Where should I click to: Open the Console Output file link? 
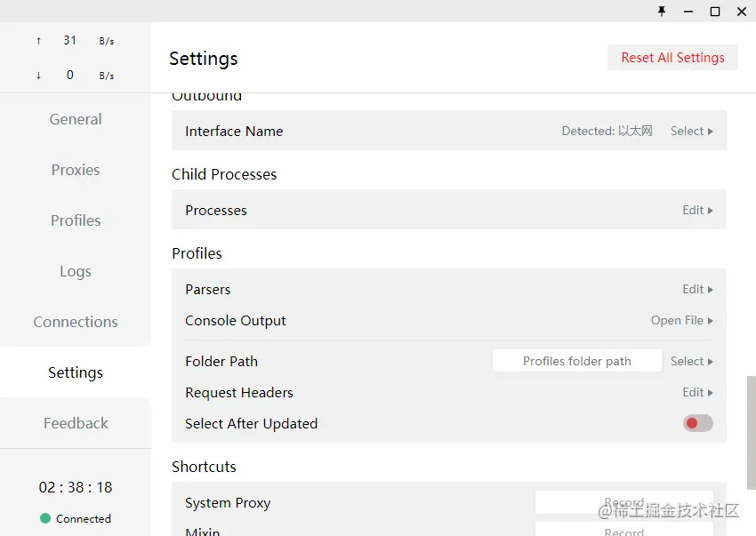tap(682, 321)
